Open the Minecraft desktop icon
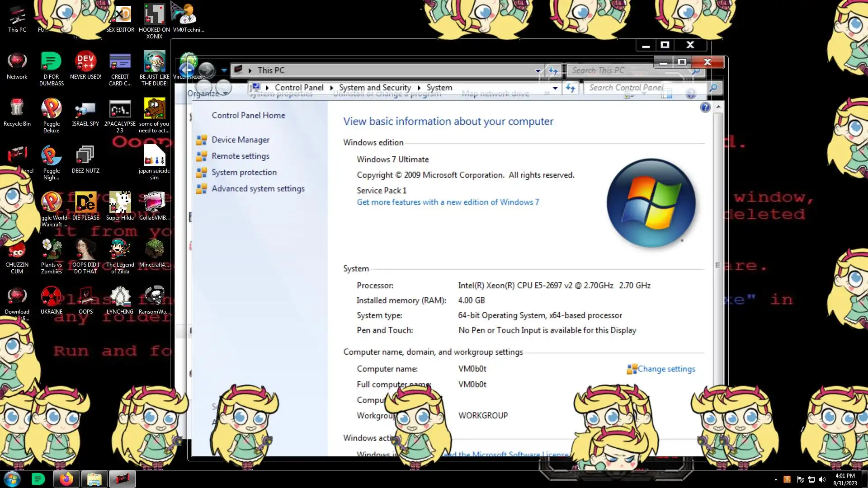868x488 pixels. (x=154, y=250)
